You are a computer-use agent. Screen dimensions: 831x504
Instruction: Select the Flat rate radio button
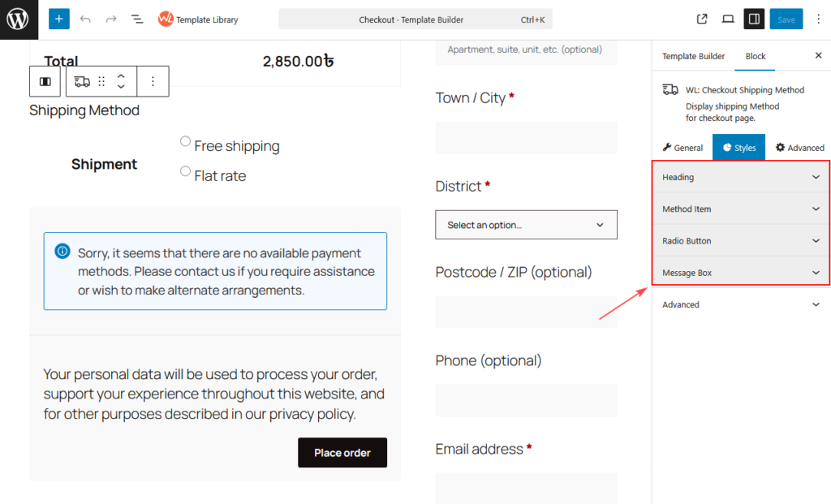(186, 172)
